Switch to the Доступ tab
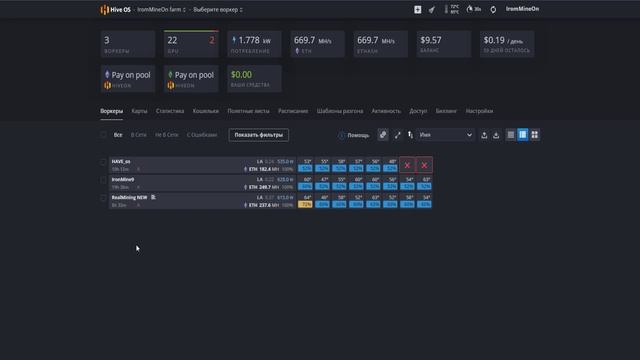This screenshot has height=360, width=640. (418, 111)
